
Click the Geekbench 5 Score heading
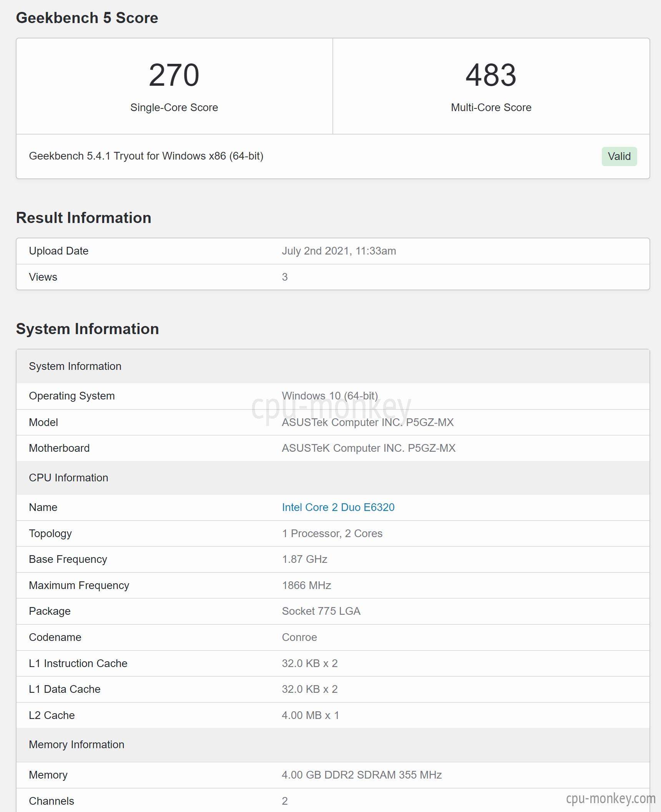tap(87, 18)
